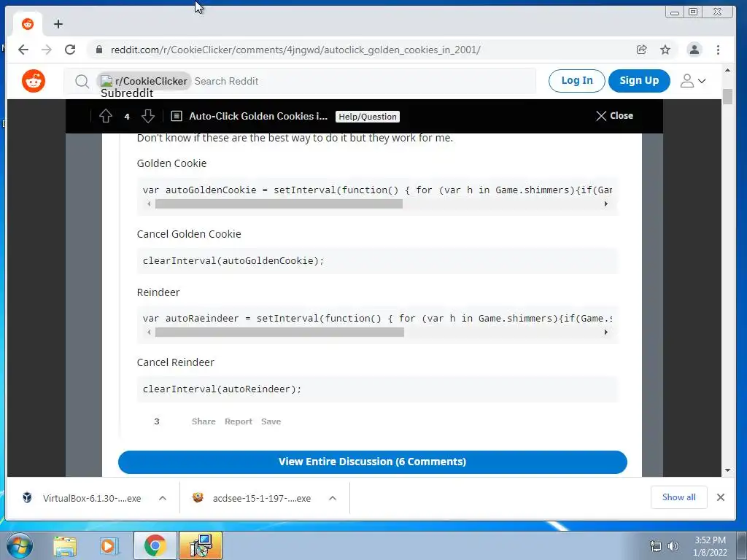This screenshot has height=560, width=747.
Task: Open Windows Explorer from the taskbar
Action: pyautogui.click(x=65, y=546)
